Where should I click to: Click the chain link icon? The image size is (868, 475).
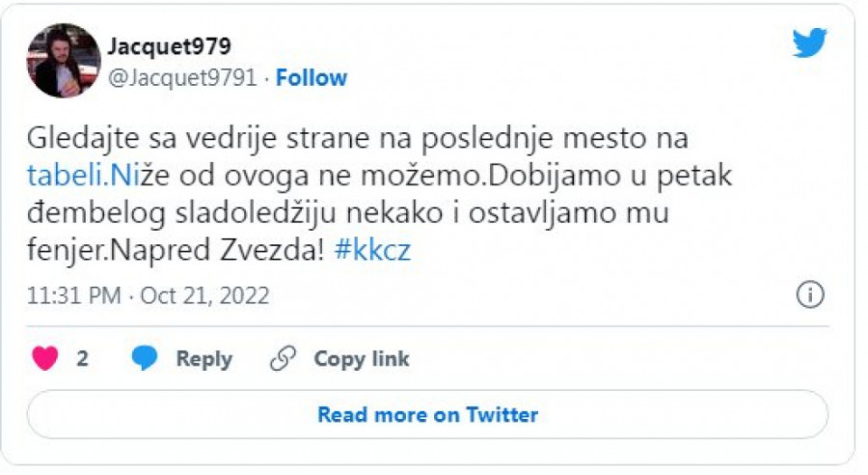click(283, 359)
